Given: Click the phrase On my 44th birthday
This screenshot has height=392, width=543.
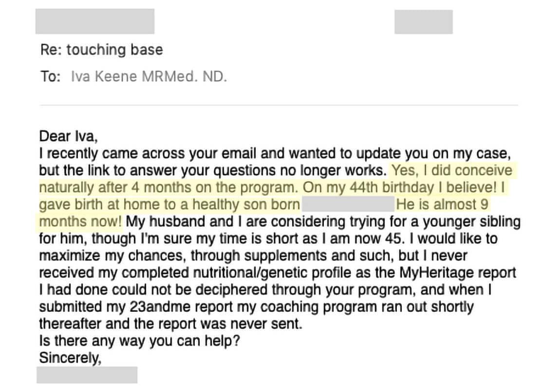Looking at the screenshot, I should tap(368, 187).
